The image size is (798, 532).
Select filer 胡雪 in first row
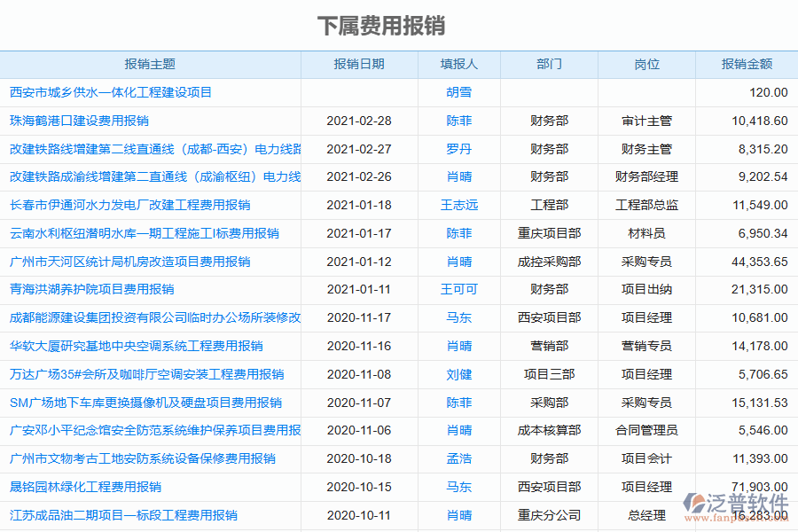pos(458,92)
